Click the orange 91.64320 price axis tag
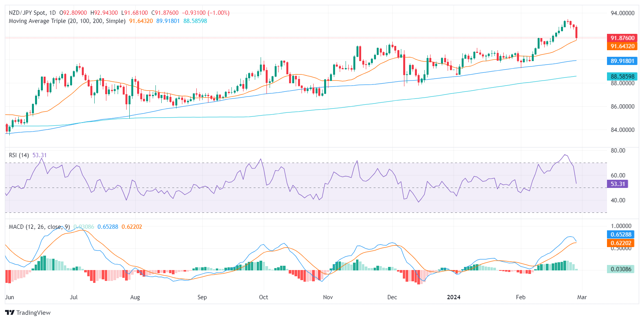 click(x=622, y=46)
